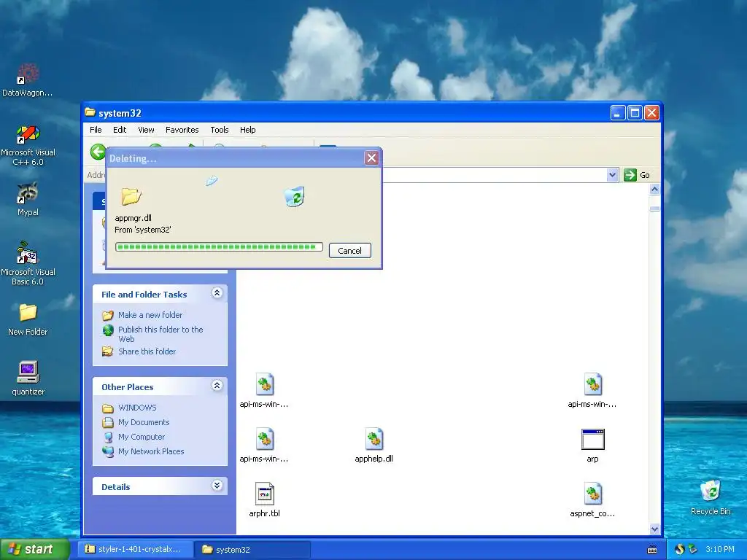Select the arp application icon
The height and width of the screenshot is (560, 747).
[x=592, y=440]
